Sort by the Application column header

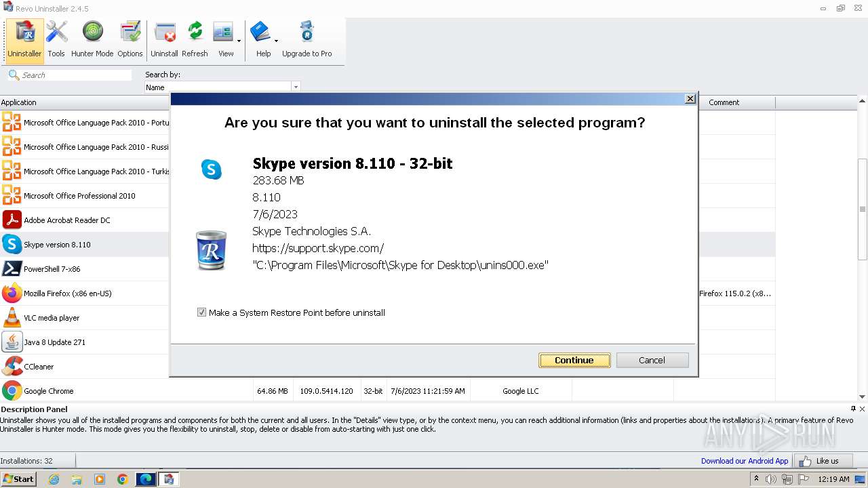point(85,102)
